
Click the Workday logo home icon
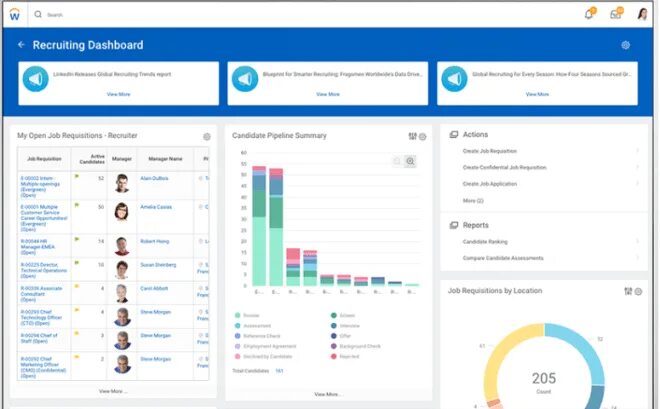click(15, 15)
